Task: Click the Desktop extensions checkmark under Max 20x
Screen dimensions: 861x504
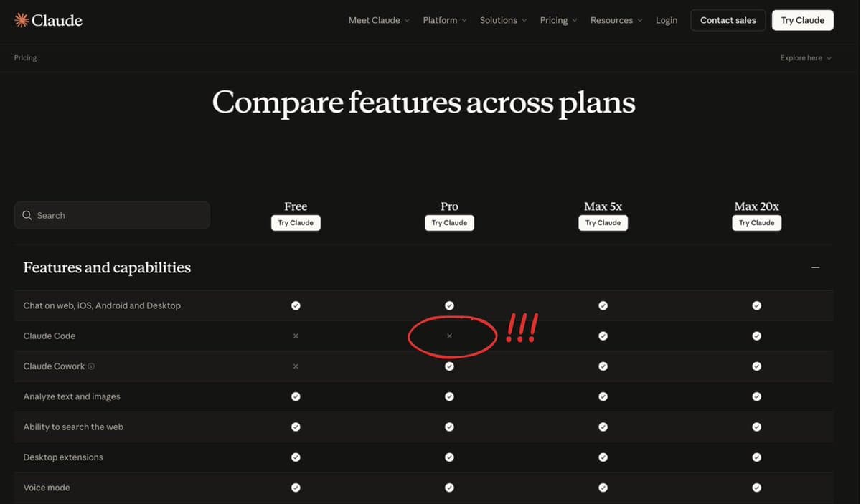Action: tap(756, 457)
